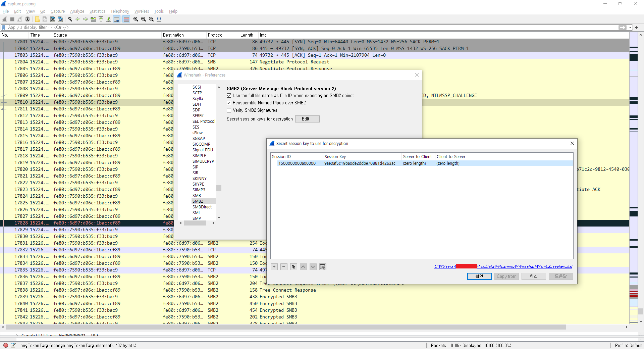Screen dimensions: 644x349
Task: Cancel session key dialog with 취소
Action: (x=534, y=276)
